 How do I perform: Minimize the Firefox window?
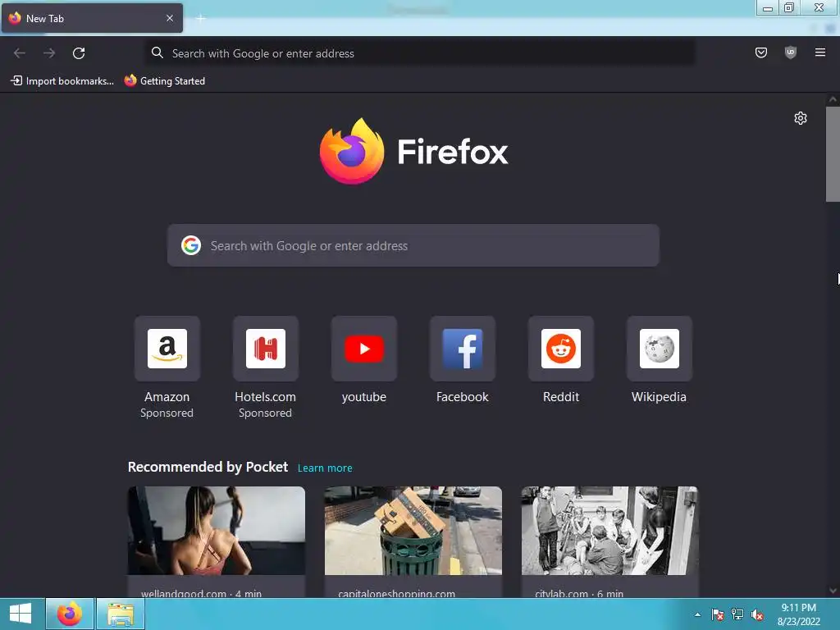(x=767, y=7)
